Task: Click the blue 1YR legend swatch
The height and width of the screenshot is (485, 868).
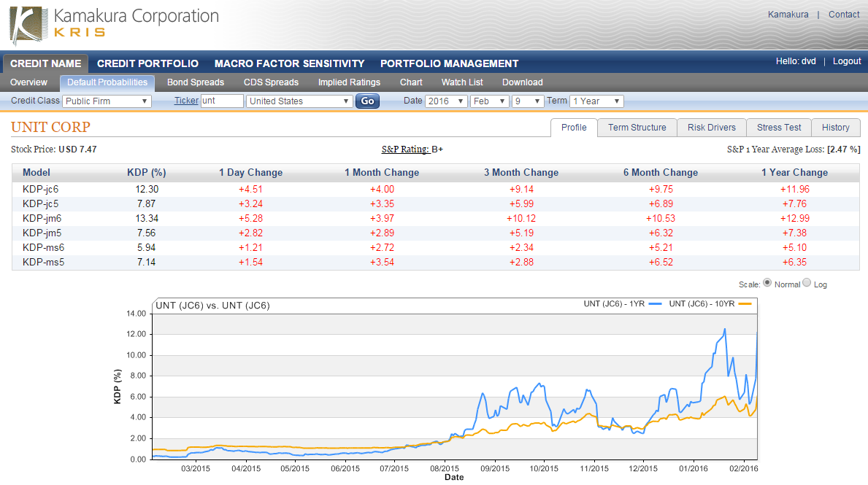Action: click(x=655, y=304)
